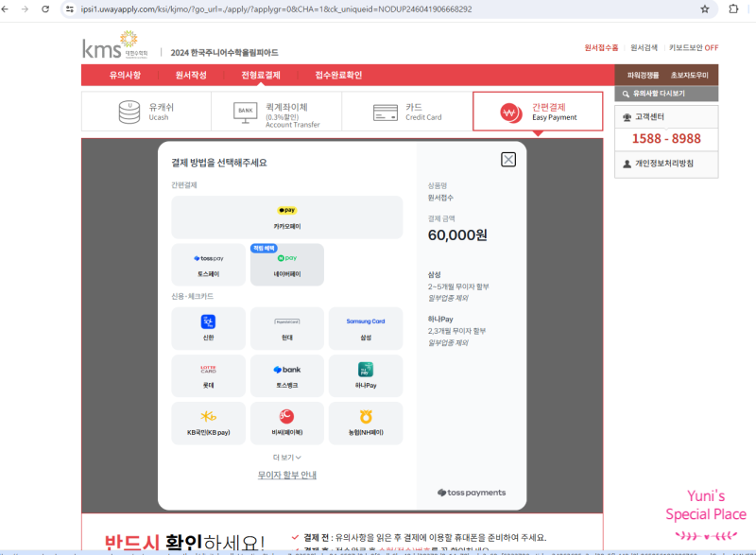Select the 토스뱅크 bank icon
This screenshot has width=756, height=555.
[288, 375]
